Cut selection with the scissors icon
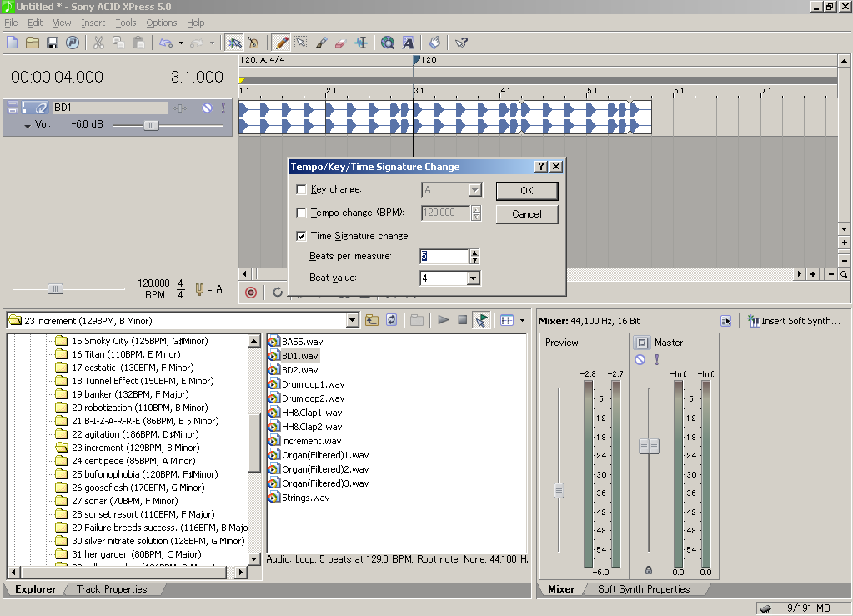853x616 pixels. pyautogui.click(x=98, y=43)
